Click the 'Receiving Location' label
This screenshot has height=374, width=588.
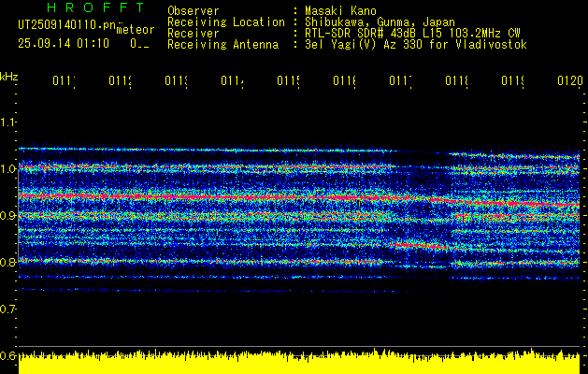click(226, 22)
